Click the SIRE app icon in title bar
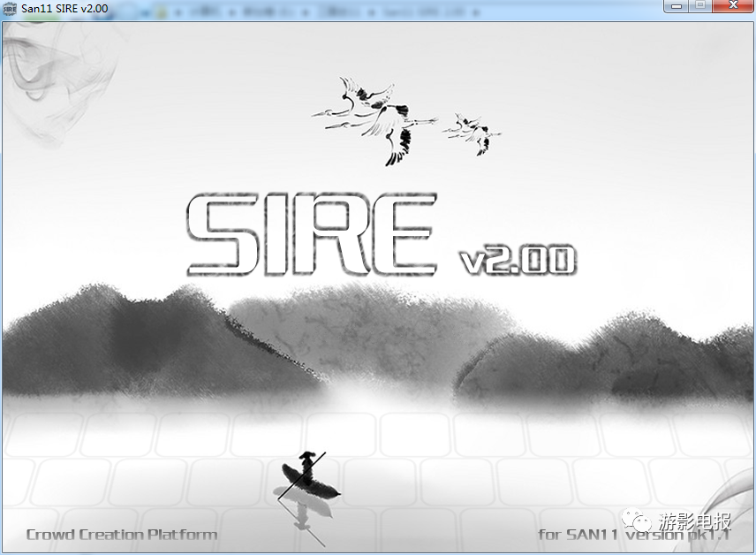The height and width of the screenshot is (555, 756). pos(10,9)
